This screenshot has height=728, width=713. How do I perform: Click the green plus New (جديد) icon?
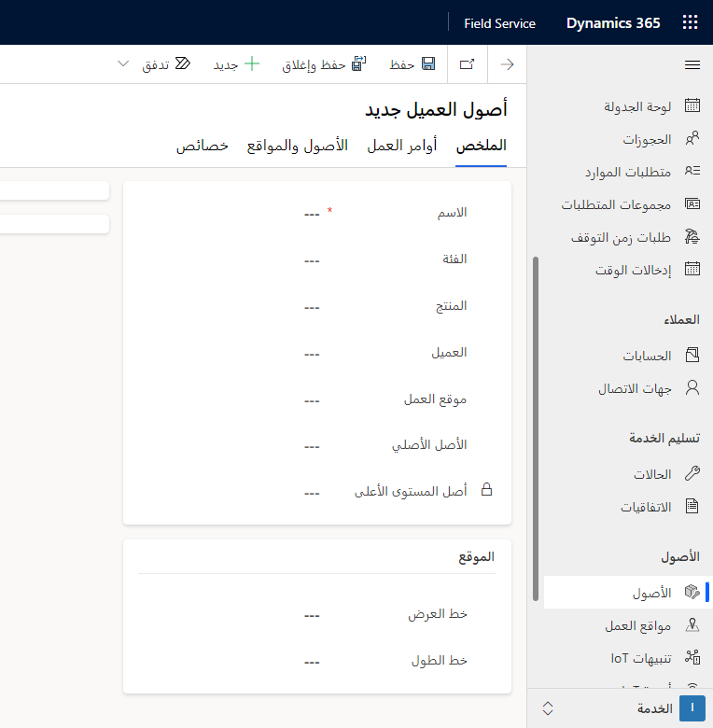click(252, 63)
